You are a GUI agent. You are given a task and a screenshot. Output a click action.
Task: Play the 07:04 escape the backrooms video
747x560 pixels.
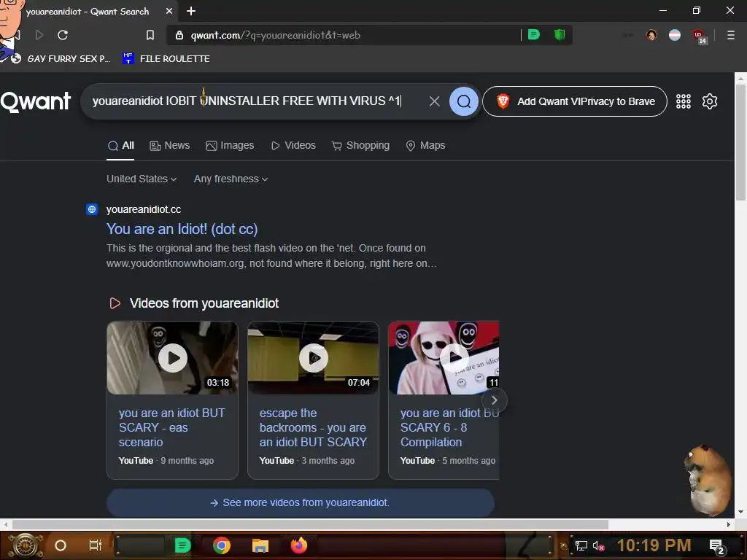click(313, 357)
